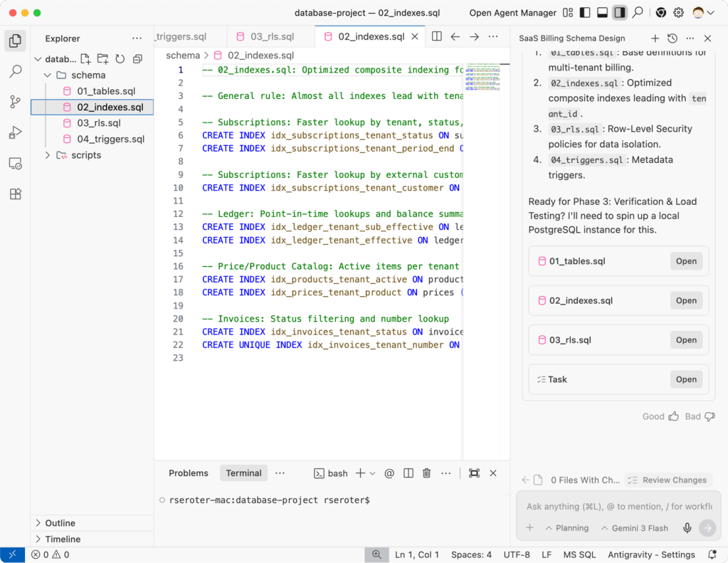Open the Search view in activity bar

pyautogui.click(x=15, y=71)
